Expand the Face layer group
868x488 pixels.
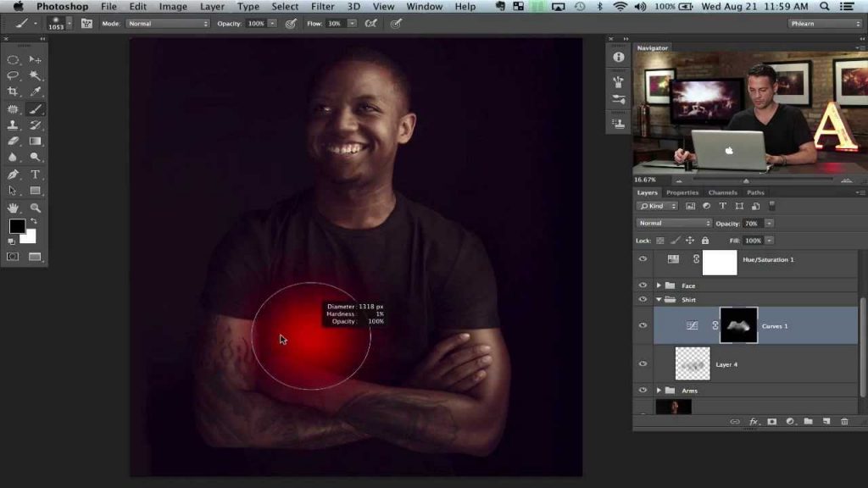659,286
